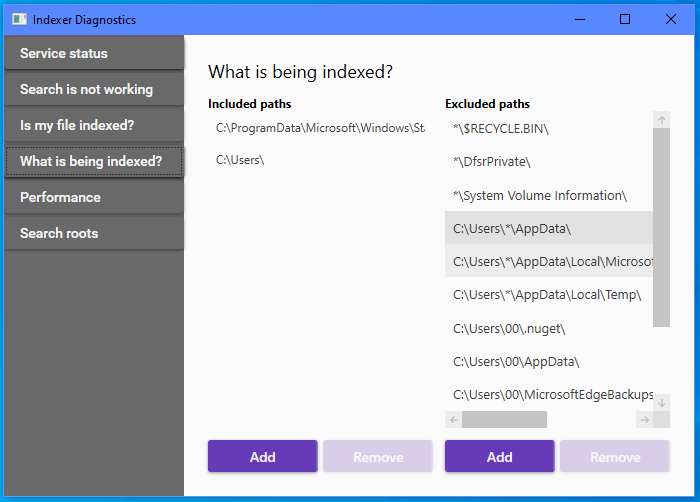Open Is my file indexed? page
Screen dimensions: 700x502
pos(94,125)
